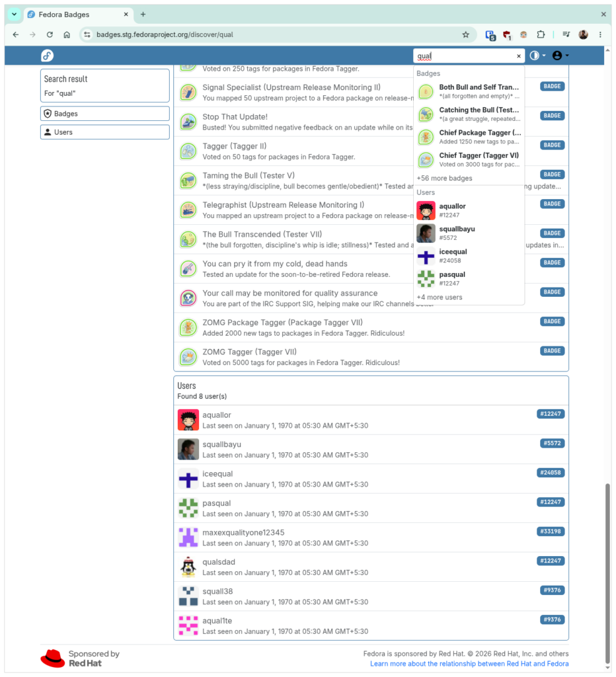Click '+56 more badges' in dropdown
Viewport: 616px width, 677px height.
(x=444, y=178)
